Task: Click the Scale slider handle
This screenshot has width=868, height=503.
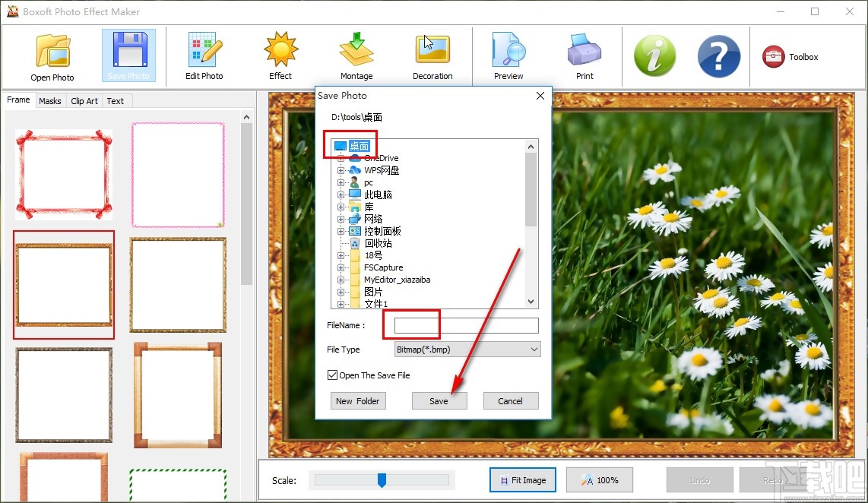Action: point(382,479)
